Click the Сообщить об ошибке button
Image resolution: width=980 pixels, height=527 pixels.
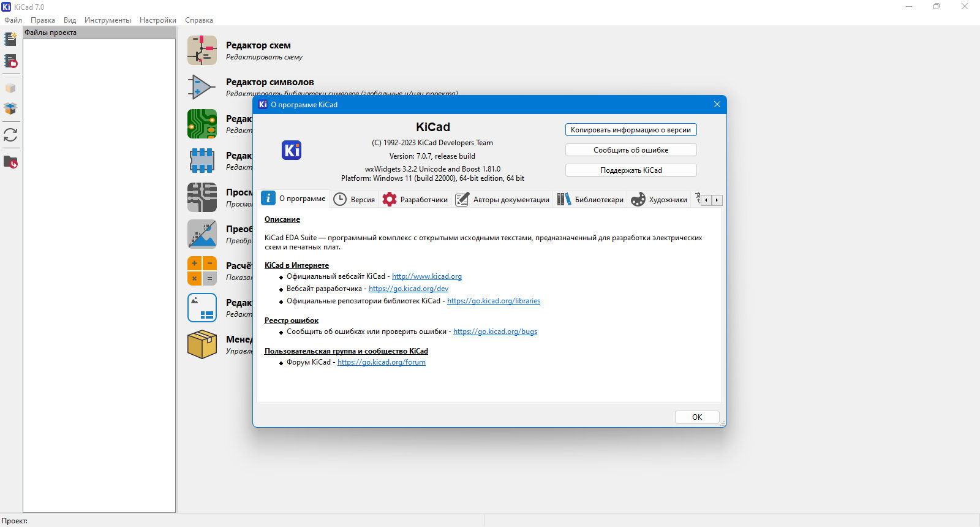pos(631,150)
